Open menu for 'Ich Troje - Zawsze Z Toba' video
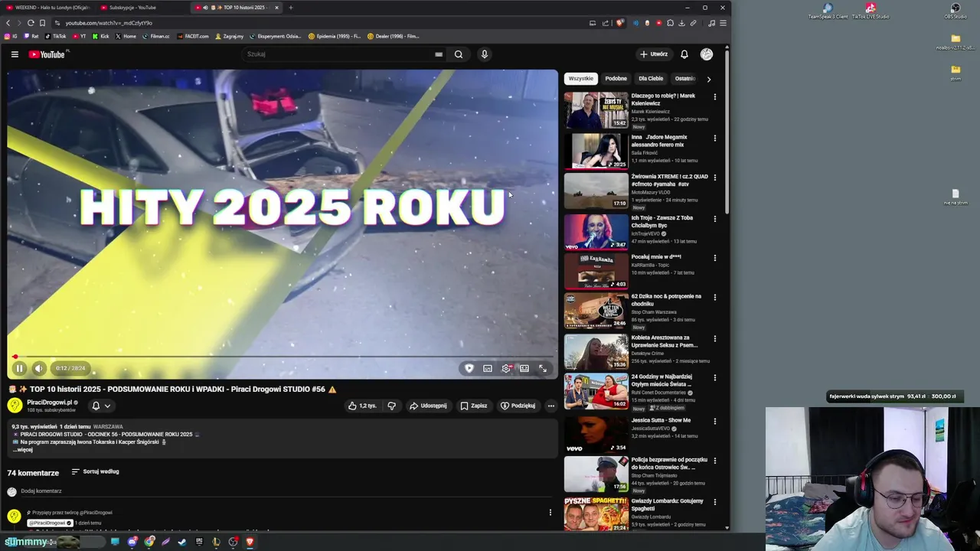The image size is (980, 551). coord(715,219)
